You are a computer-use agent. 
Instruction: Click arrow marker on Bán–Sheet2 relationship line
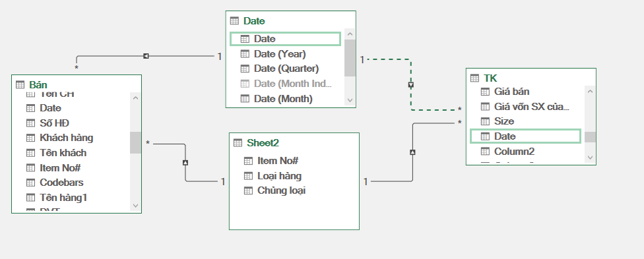click(185, 163)
